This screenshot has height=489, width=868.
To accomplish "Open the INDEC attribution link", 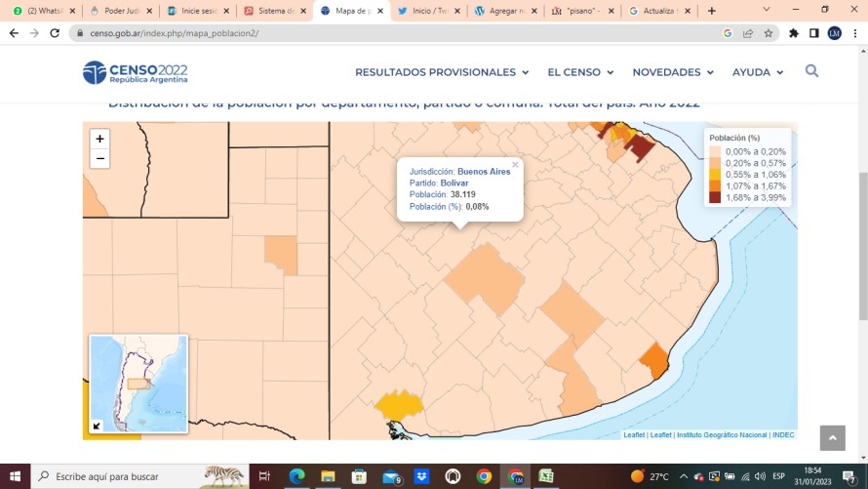I will 783,434.
